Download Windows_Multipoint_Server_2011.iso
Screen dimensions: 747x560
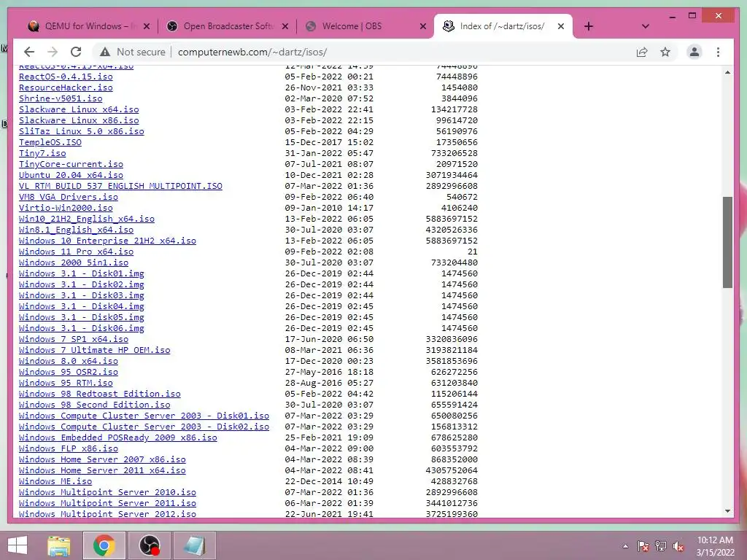click(108, 503)
